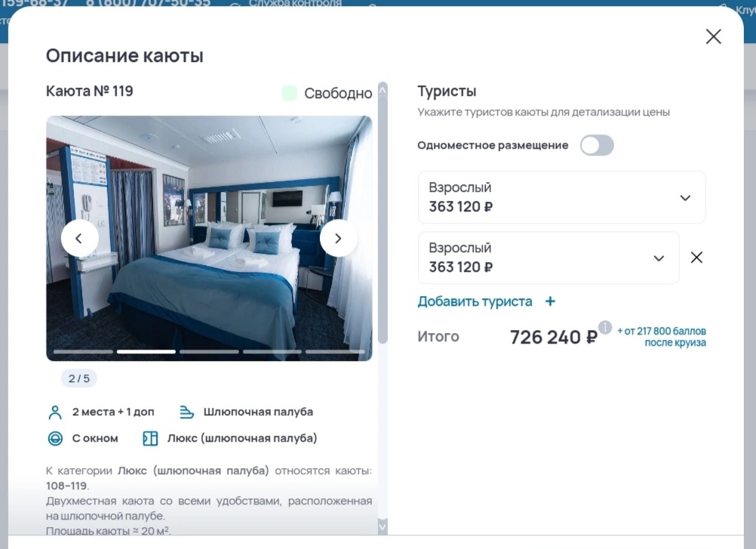Click the cabin category icon by Люкс
756x549 pixels.
coord(150,439)
